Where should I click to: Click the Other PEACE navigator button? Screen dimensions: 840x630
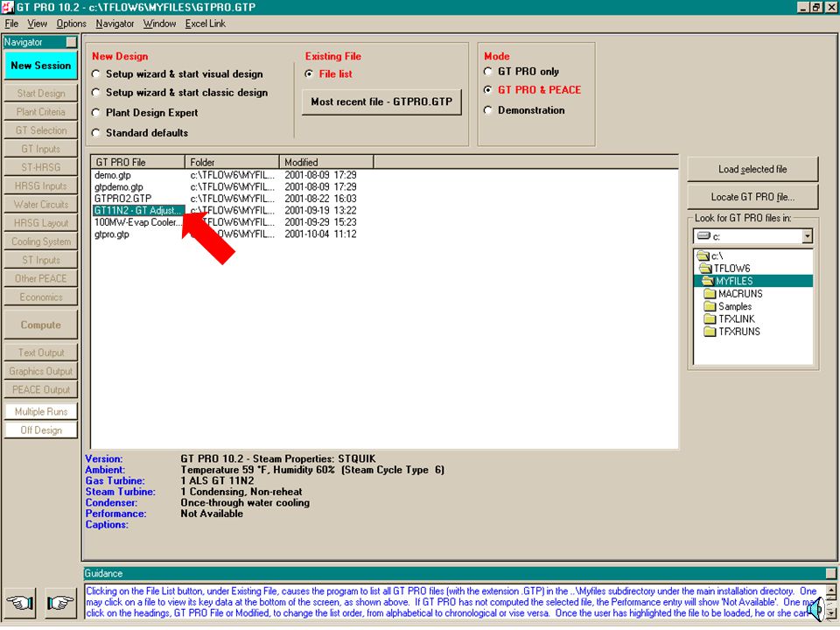pyautogui.click(x=41, y=278)
